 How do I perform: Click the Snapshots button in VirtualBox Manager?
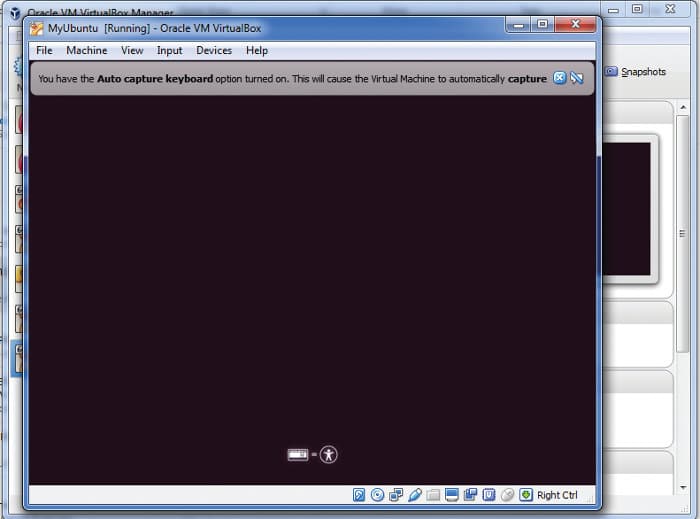(636, 71)
